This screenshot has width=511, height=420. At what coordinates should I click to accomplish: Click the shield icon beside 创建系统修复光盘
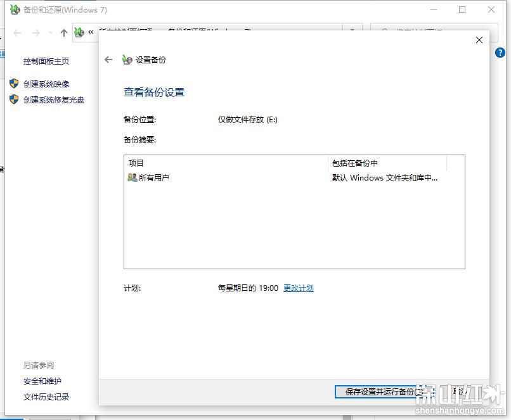14,99
